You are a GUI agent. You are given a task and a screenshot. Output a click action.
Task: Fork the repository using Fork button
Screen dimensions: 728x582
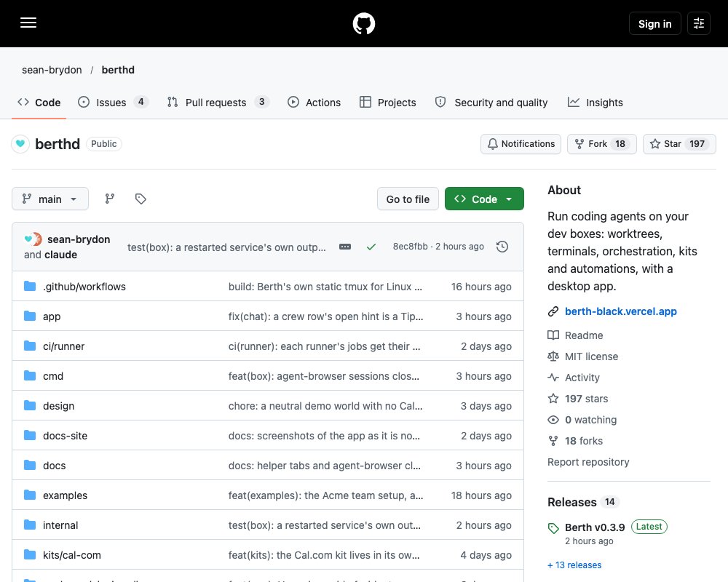click(602, 144)
